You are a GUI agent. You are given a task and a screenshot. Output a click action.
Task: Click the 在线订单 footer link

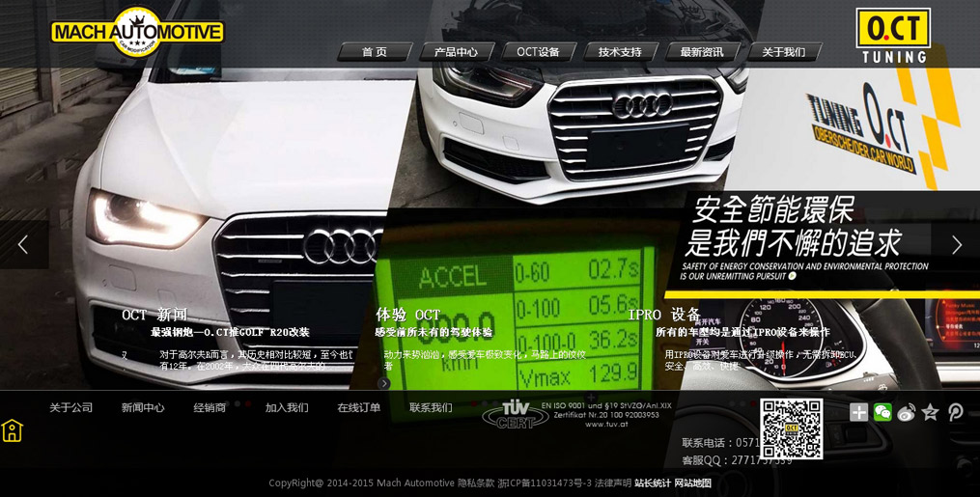(x=359, y=407)
